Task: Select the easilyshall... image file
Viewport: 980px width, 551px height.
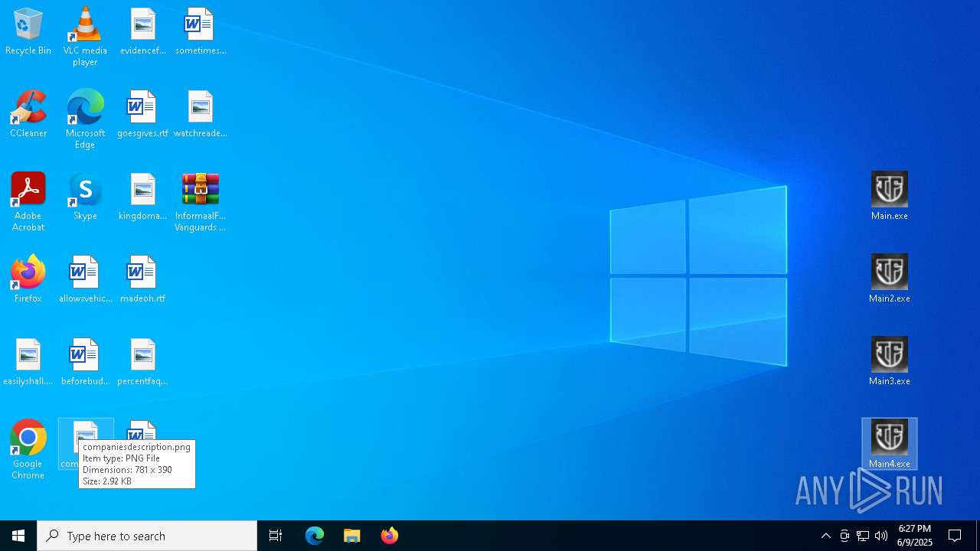Action: coord(28,363)
